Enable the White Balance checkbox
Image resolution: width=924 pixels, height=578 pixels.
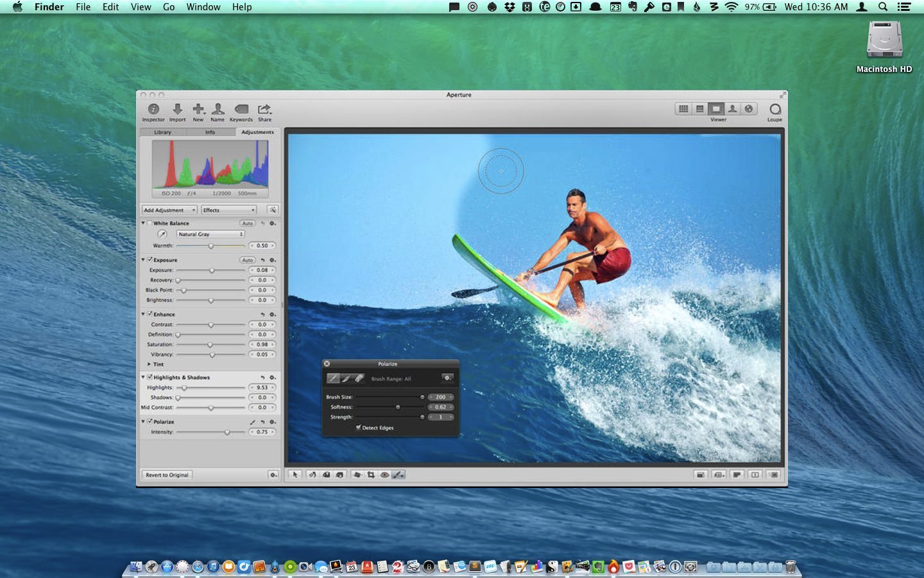coord(150,223)
